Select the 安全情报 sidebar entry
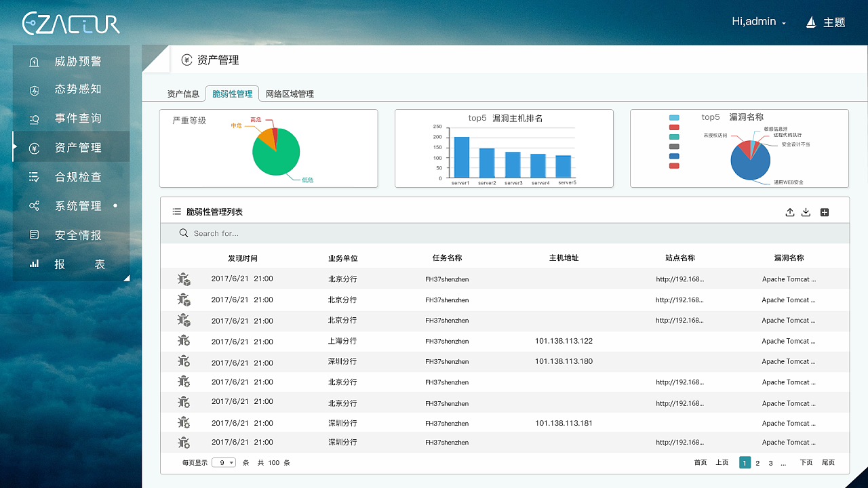Image resolution: width=868 pixels, height=488 pixels. pyautogui.click(x=71, y=235)
